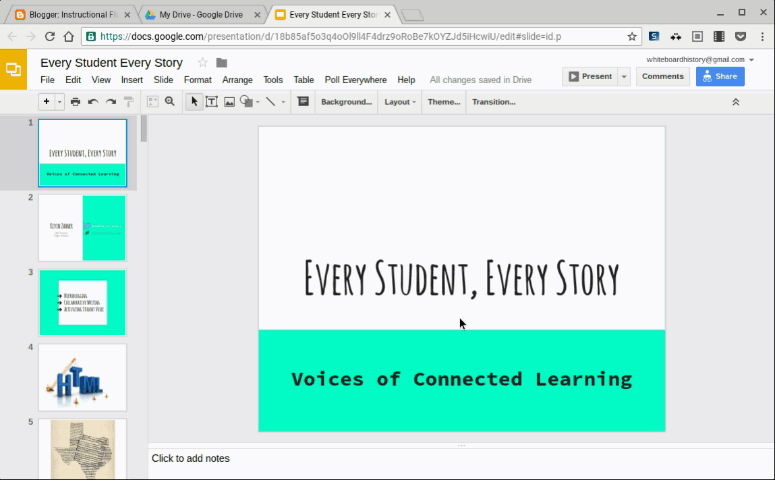The image size is (775, 480).
Task: Open the Table menu
Action: pos(303,80)
